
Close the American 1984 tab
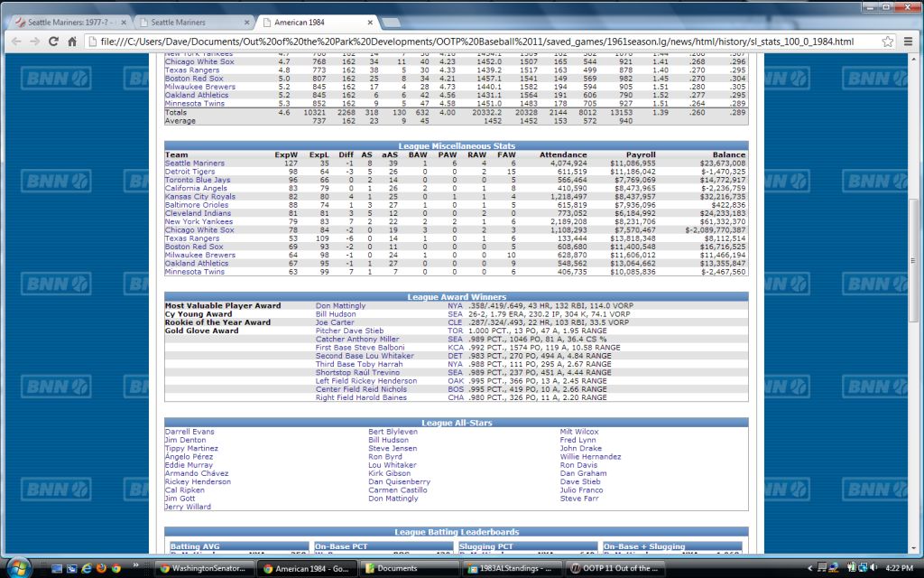(x=370, y=23)
